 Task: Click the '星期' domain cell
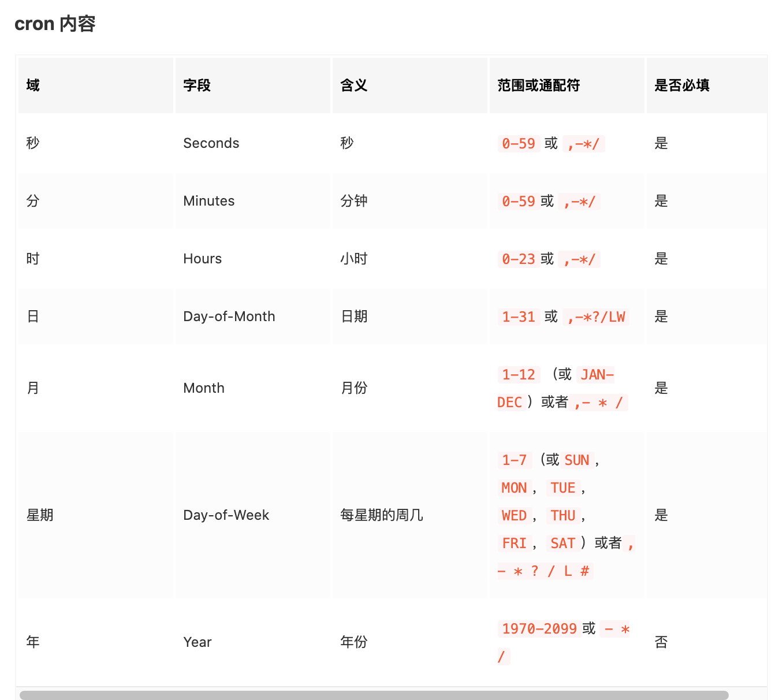(x=96, y=515)
